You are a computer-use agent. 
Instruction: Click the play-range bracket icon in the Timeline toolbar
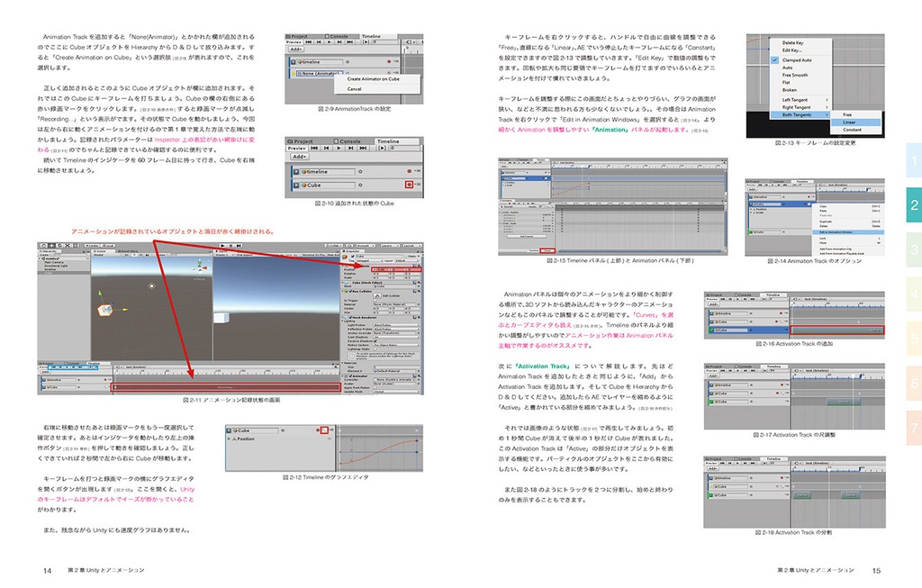pos(366,41)
